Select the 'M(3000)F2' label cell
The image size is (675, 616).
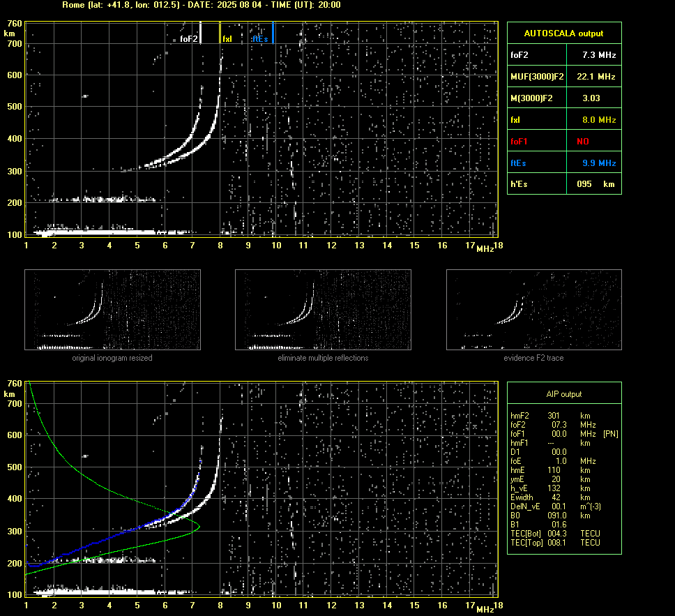pyautogui.click(x=537, y=98)
